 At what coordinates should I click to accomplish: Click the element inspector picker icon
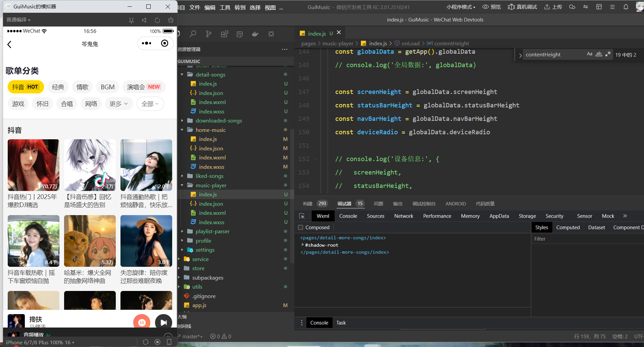point(302,216)
